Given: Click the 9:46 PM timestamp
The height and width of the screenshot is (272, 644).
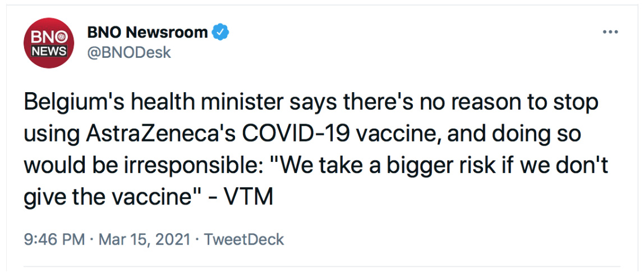Looking at the screenshot, I should click(x=54, y=239).
